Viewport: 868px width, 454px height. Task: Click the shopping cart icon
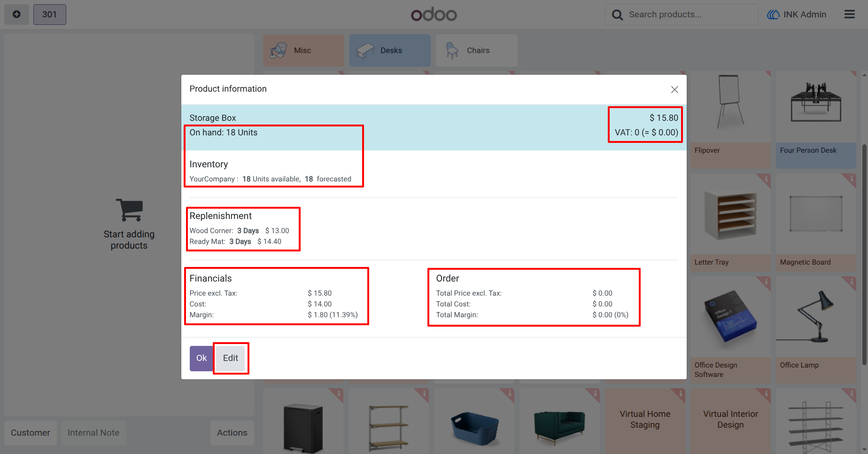[129, 210]
